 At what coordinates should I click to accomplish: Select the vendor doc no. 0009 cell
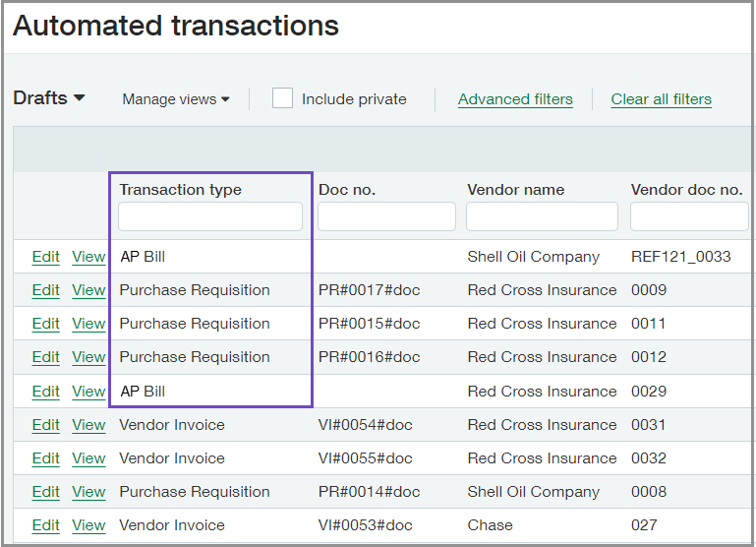pyautogui.click(x=649, y=290)
